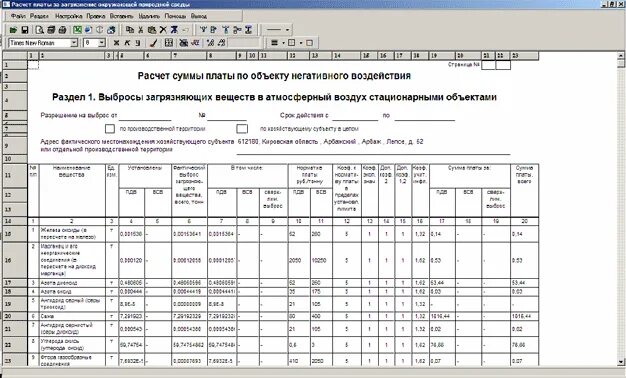Open the Times New Roman font dropdown

point(74,43)
